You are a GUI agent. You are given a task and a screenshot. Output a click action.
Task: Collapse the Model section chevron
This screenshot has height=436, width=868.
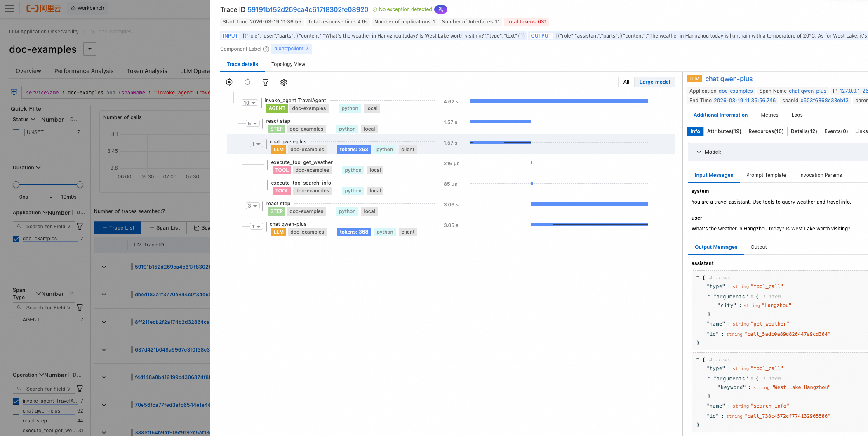[x=699, y=152]
